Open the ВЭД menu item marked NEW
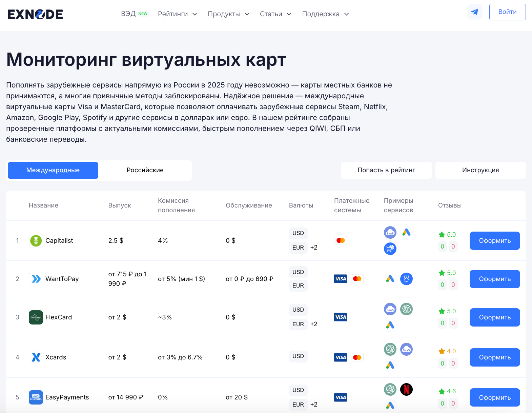 point(134,14)
